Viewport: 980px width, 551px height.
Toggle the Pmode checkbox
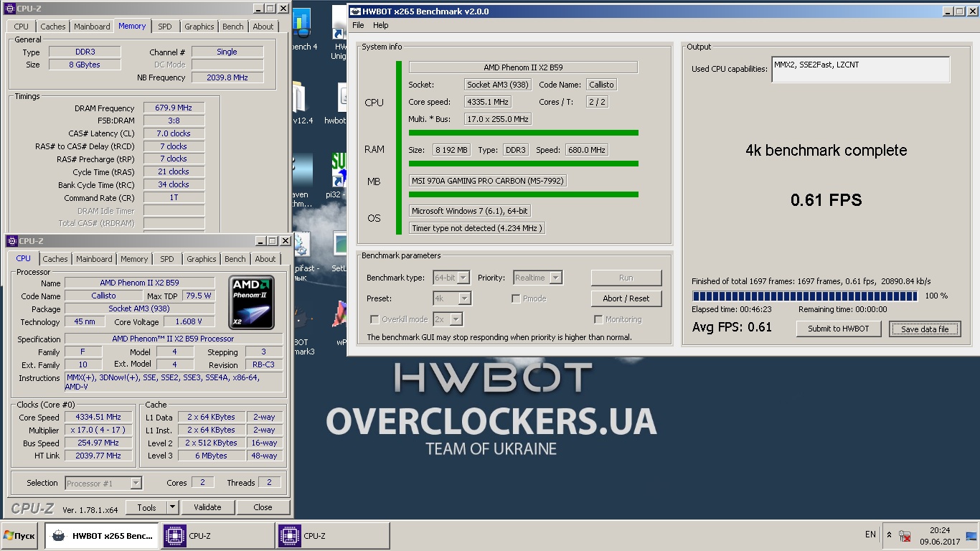pos(516,298)
